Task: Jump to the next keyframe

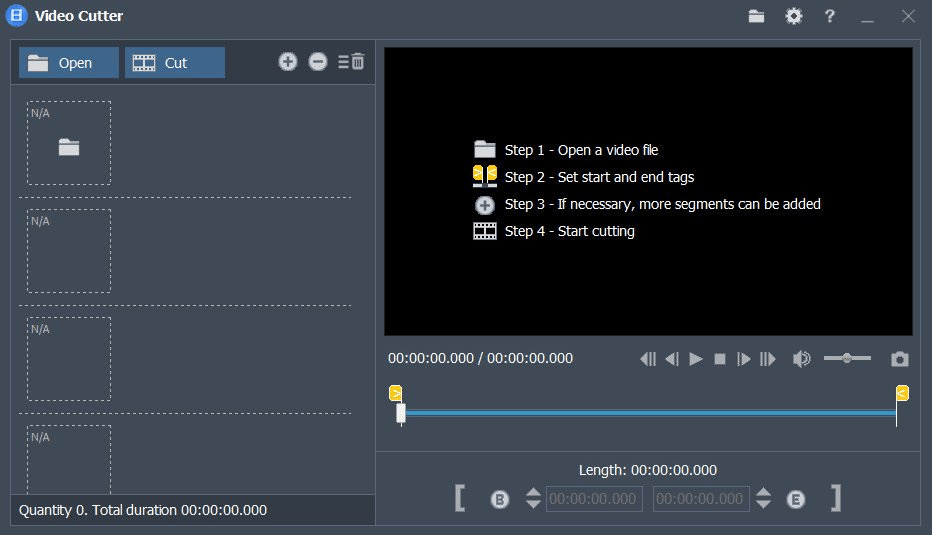Action: 768,359
